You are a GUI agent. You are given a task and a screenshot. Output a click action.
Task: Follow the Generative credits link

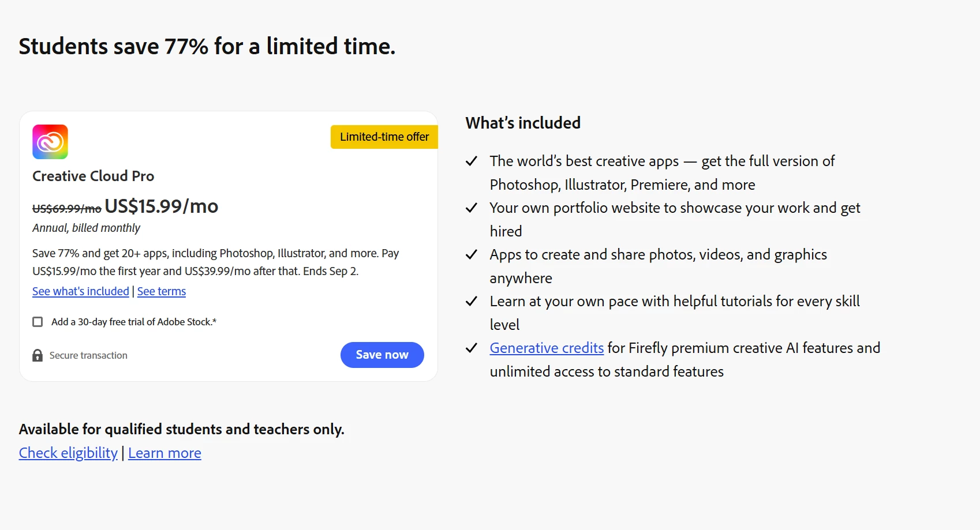[547, 348]
